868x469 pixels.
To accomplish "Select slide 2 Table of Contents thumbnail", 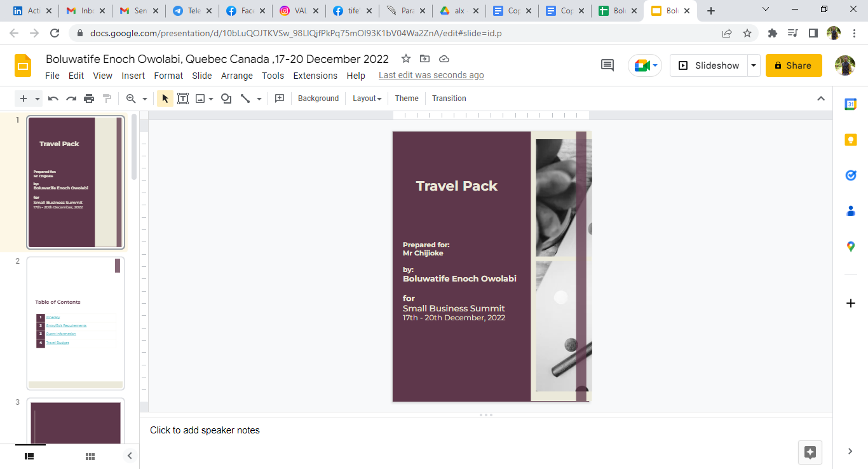I will (76, 323).
